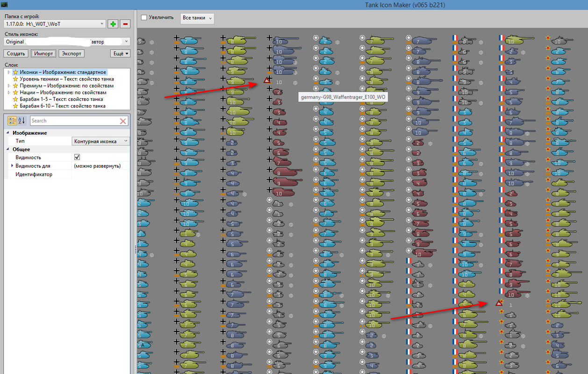Click the (можно развернуть) value text

pos(97,166)
